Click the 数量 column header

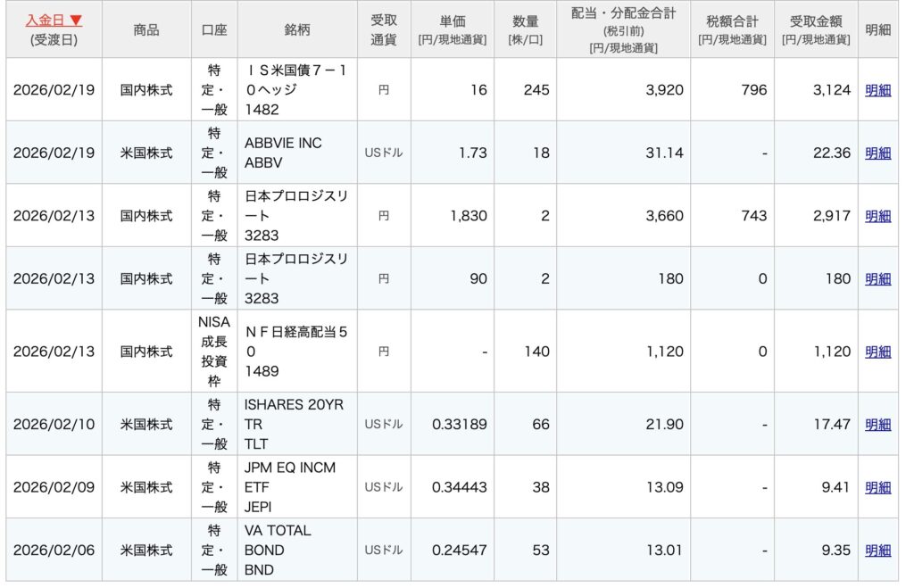click(x=526, y=29)
